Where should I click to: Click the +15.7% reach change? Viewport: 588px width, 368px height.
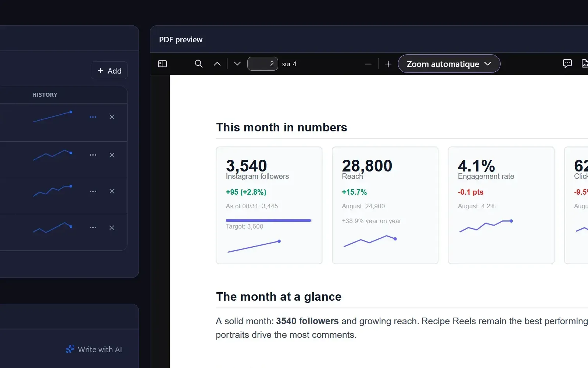click(354, 192)
